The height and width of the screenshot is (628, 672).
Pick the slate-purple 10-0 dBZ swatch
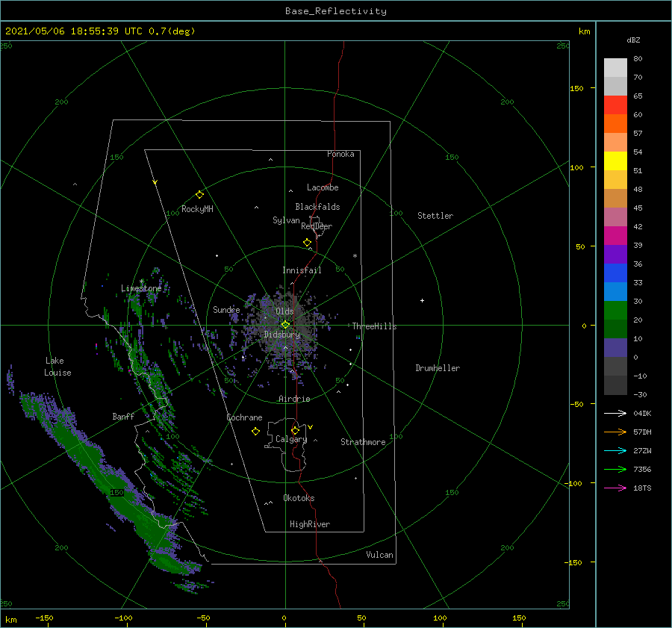point(615,348)
